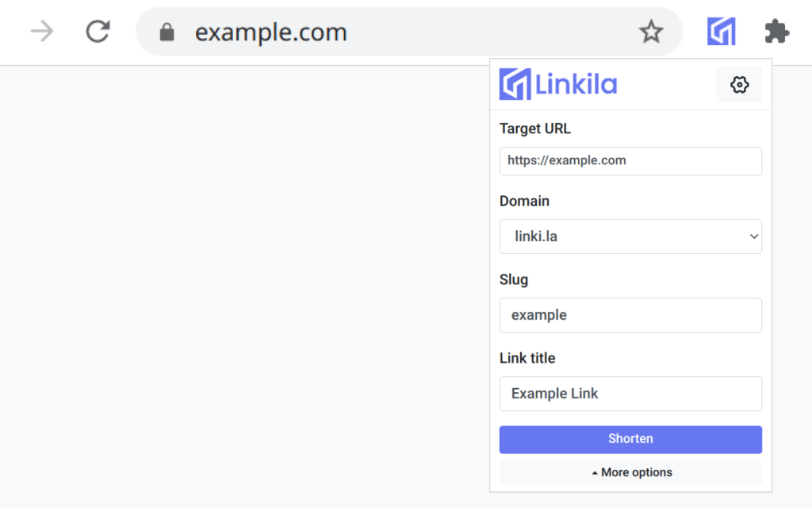Open the Linkila extension from the browser toolbar
This screenshot has width=812, height=508.
[721, 32]
